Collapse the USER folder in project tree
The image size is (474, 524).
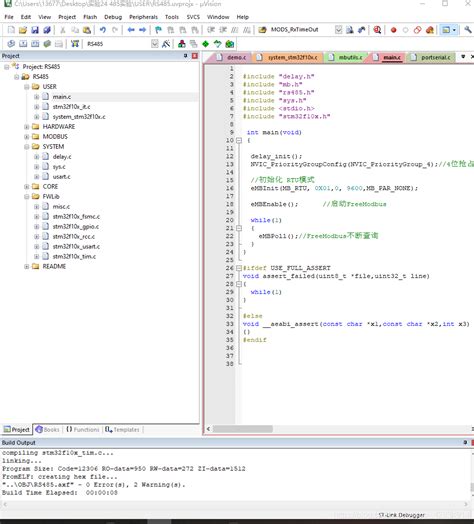pos(26,87)
